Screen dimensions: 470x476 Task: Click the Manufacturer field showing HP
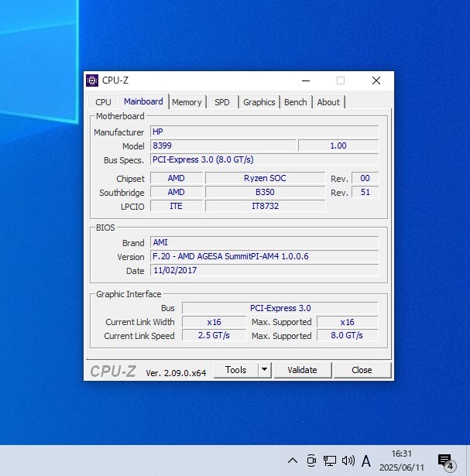pos(265,132)
